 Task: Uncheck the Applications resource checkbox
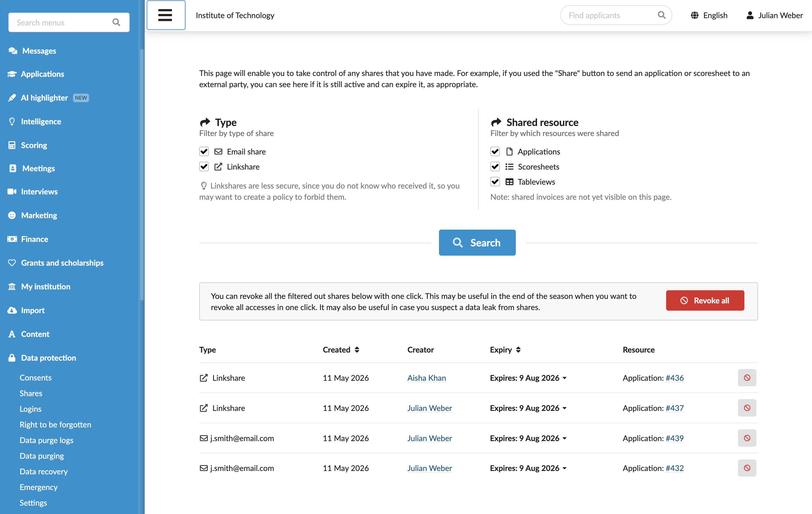point(495,152)
